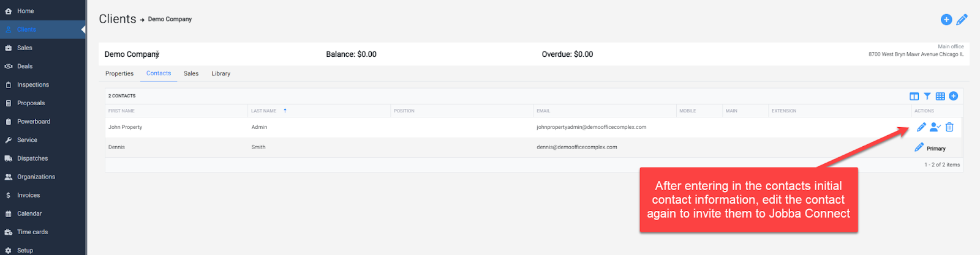Sort contacts by First Name column header

tap(121, 111)
